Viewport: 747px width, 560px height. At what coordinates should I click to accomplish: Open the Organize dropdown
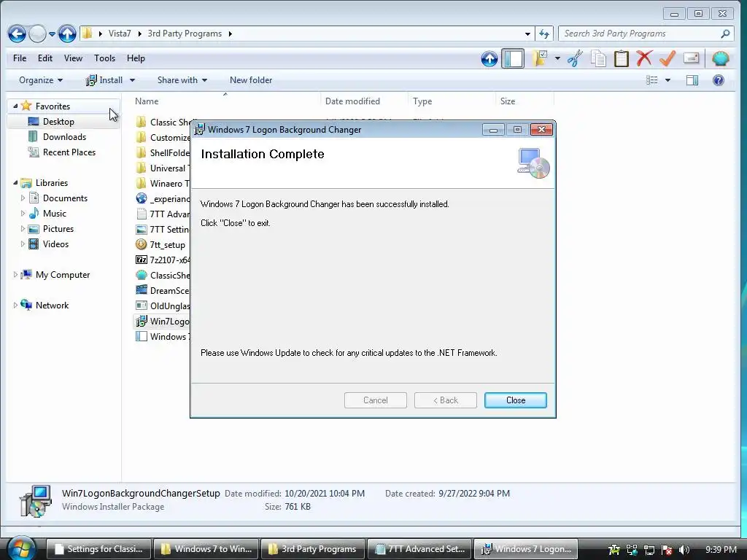tap(41, 80)
